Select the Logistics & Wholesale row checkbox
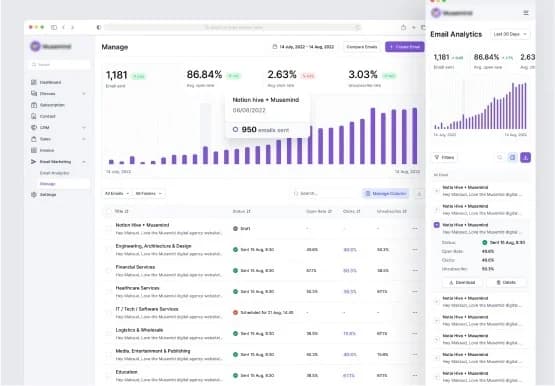This screenshot has height=386, width=555. [108, 334]
